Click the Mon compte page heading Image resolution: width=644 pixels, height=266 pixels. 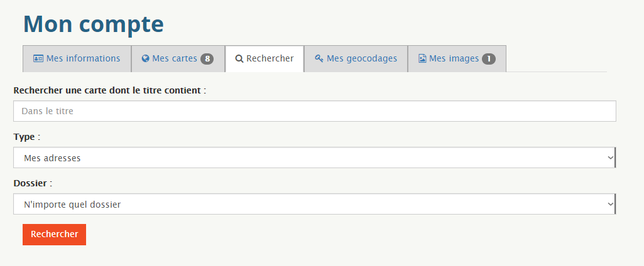click(x=94, y=24)
